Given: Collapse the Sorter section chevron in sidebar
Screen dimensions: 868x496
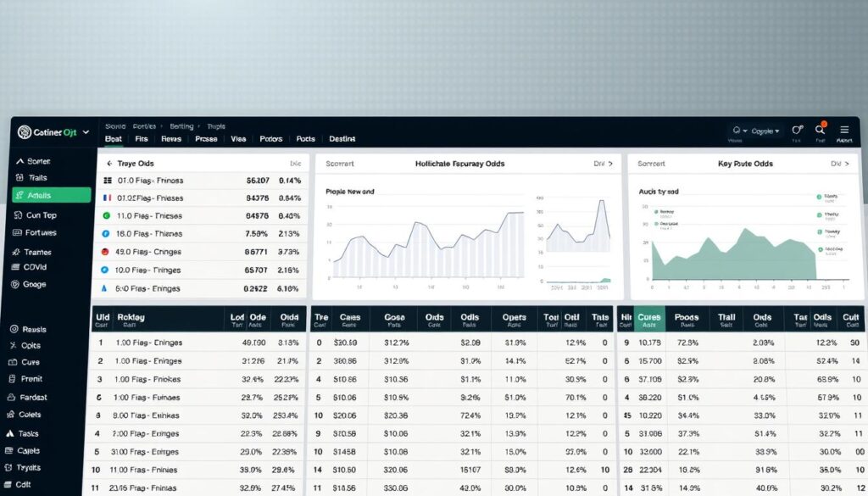Looking at the screenshot, I should 20,161.
